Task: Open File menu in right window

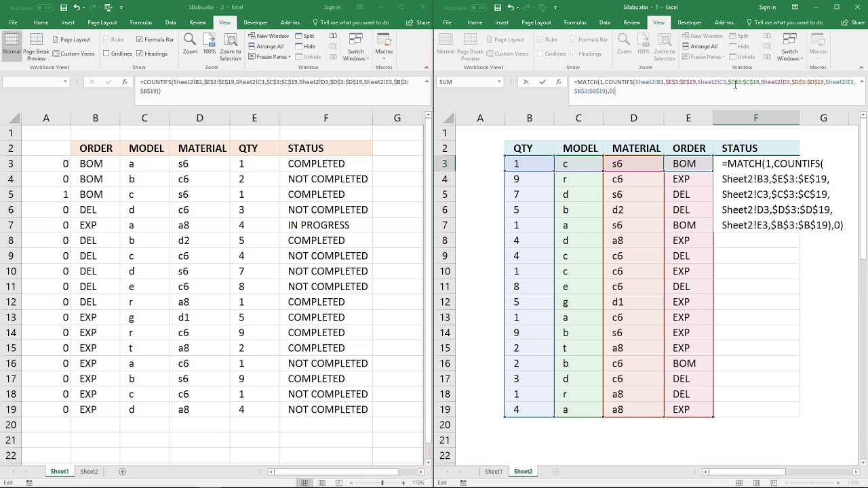Action: [x=448, y=22]
